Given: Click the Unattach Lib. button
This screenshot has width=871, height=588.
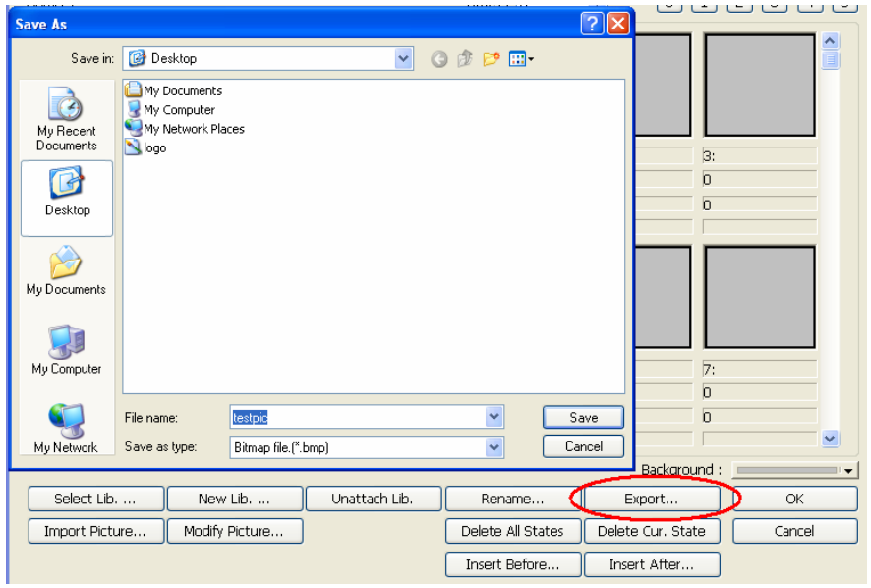Looking at the screenshot, I should tap(374, 499).
